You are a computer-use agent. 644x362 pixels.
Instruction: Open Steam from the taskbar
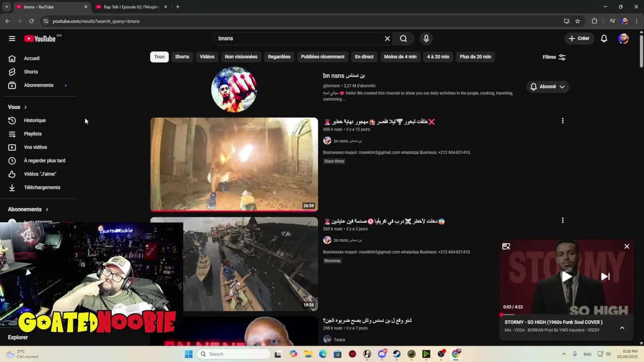click(x=397, y=354)
